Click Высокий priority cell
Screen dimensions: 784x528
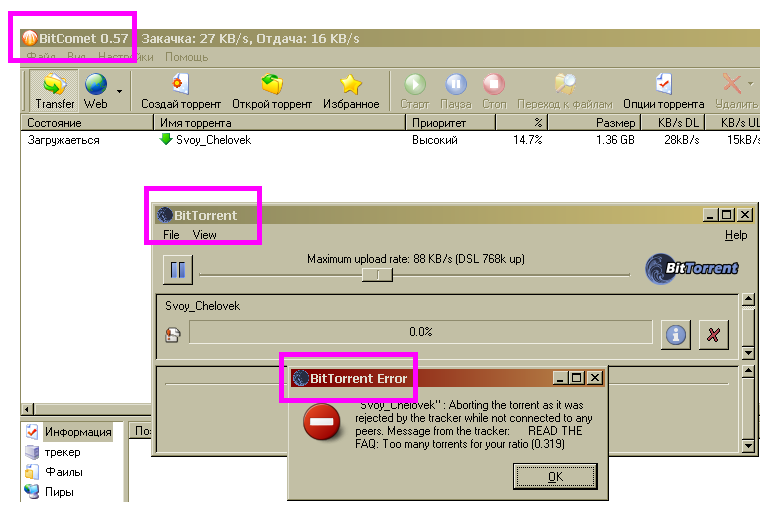[x=434, y=140]
